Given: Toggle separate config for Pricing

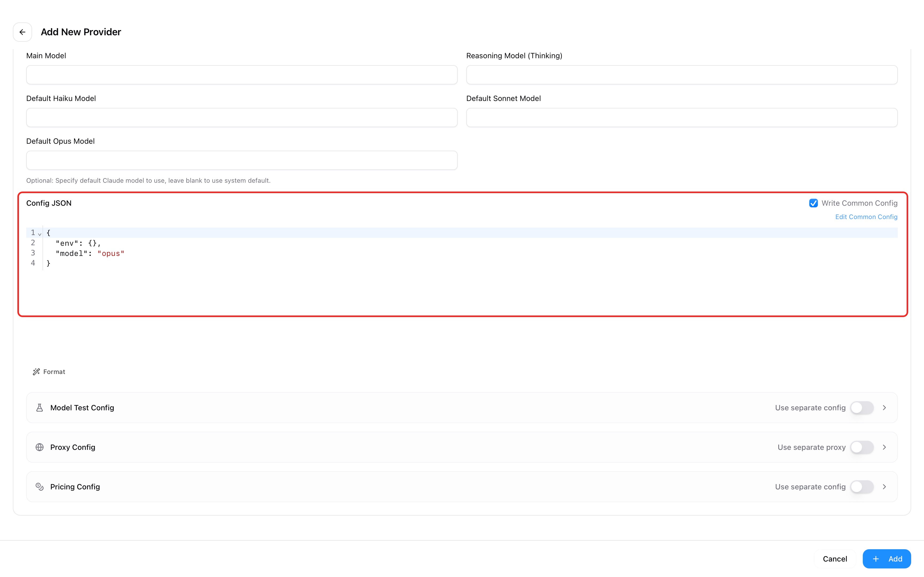Looking at the screenshot, I should tap(862, 486).
